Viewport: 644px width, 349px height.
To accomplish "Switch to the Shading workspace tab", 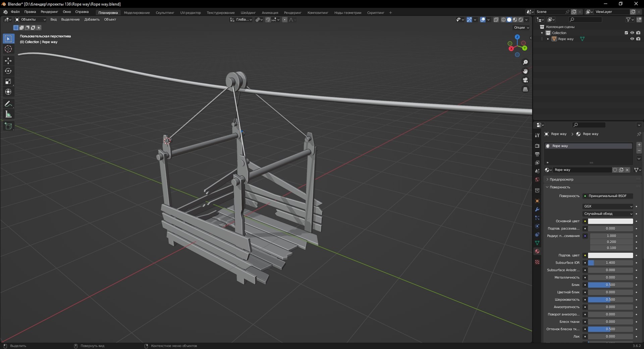I will coord(248,13).
